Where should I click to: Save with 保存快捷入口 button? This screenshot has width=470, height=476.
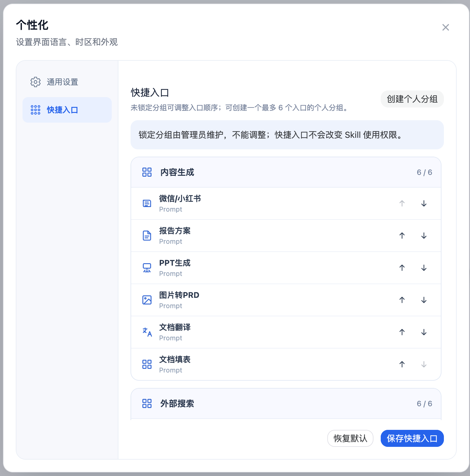(412, 438)
